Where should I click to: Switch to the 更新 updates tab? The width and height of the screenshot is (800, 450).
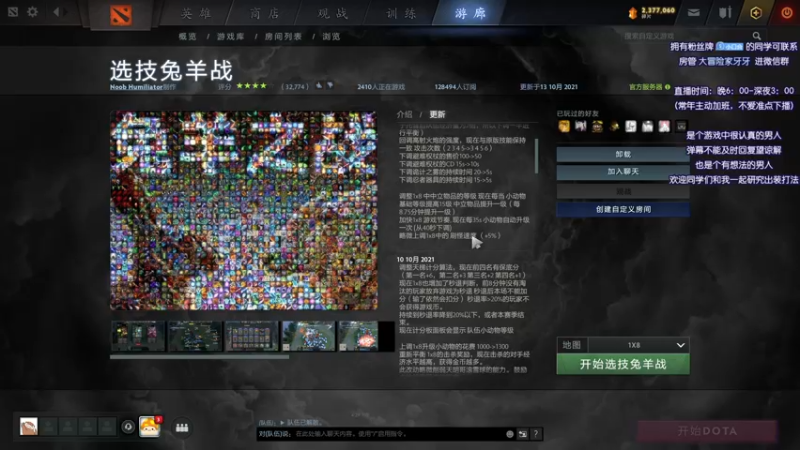(437, 114)
